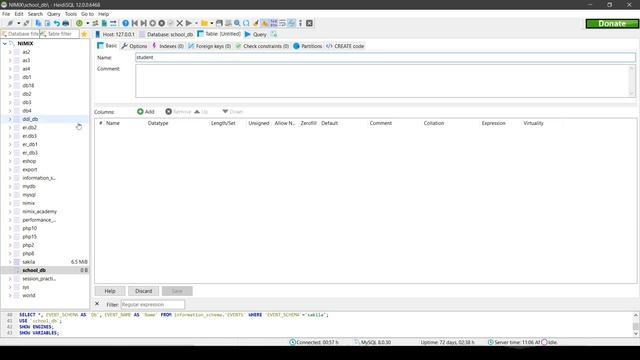Expand the world database node

point(10,296)
